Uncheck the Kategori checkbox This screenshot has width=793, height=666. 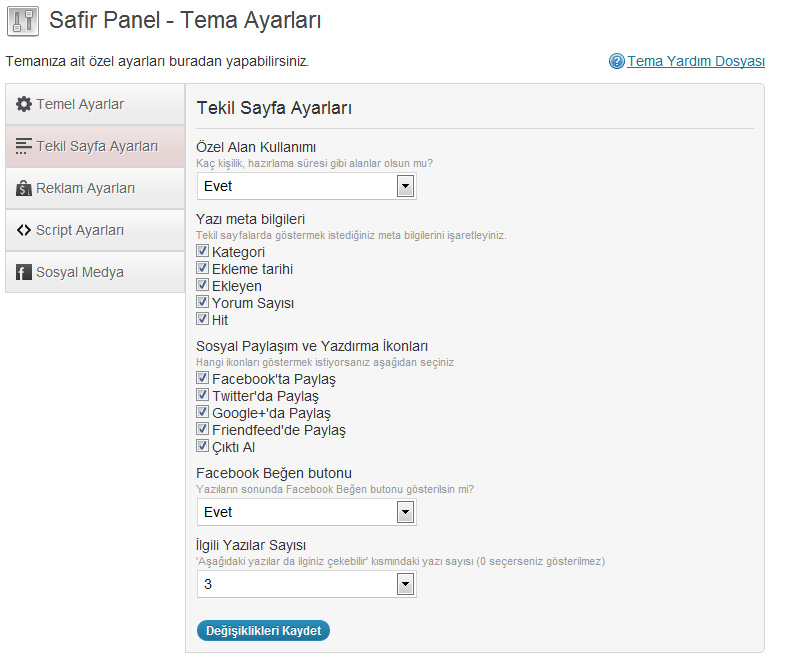[x=202, y=251]
